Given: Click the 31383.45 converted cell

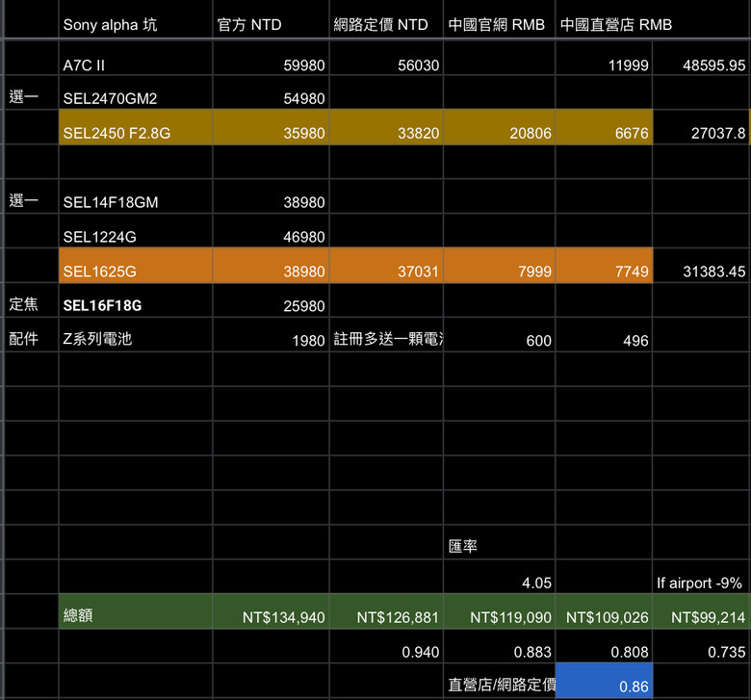Looking at the screenshot, I should [702, 266].
